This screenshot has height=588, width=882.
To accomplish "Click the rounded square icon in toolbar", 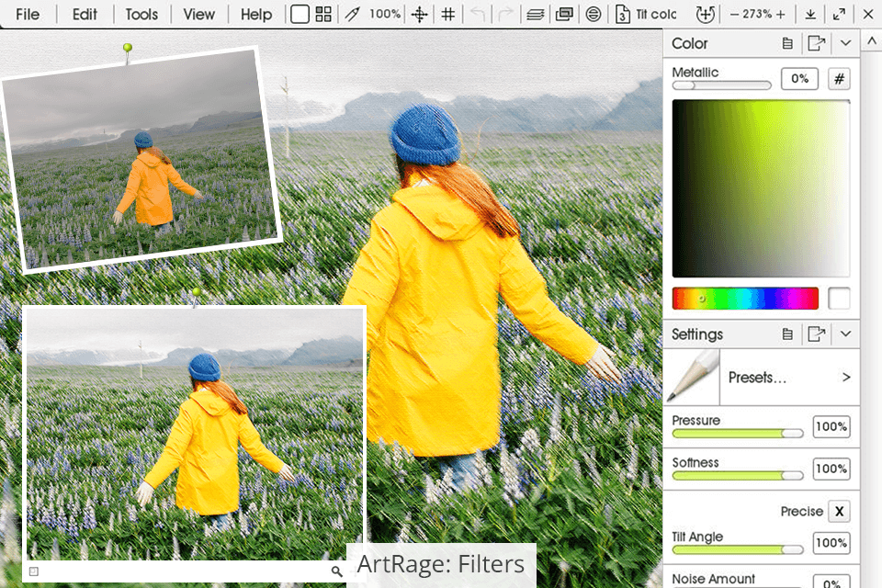I will [300, 14].
